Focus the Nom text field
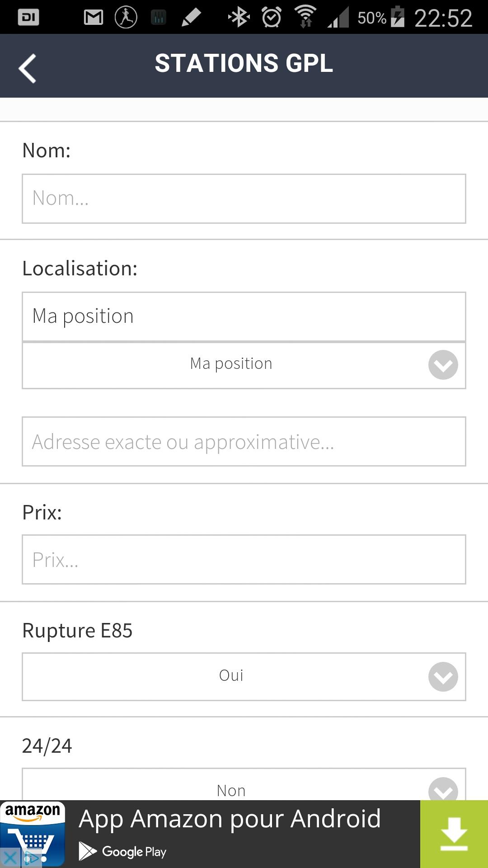Screen dimensions: 488x868 pyautogui.click(x=244, y=198)
